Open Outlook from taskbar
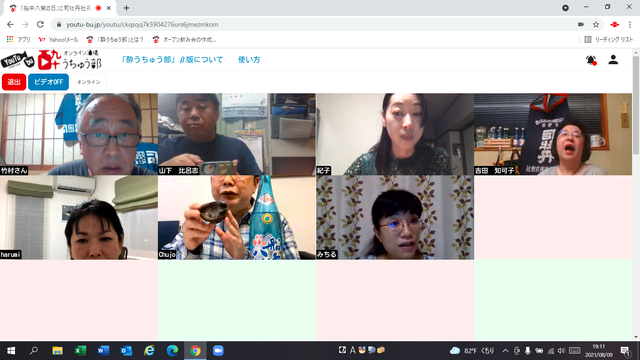Viewport: 640px width, 360px height. pyautogui.click(x=127, y=351)
